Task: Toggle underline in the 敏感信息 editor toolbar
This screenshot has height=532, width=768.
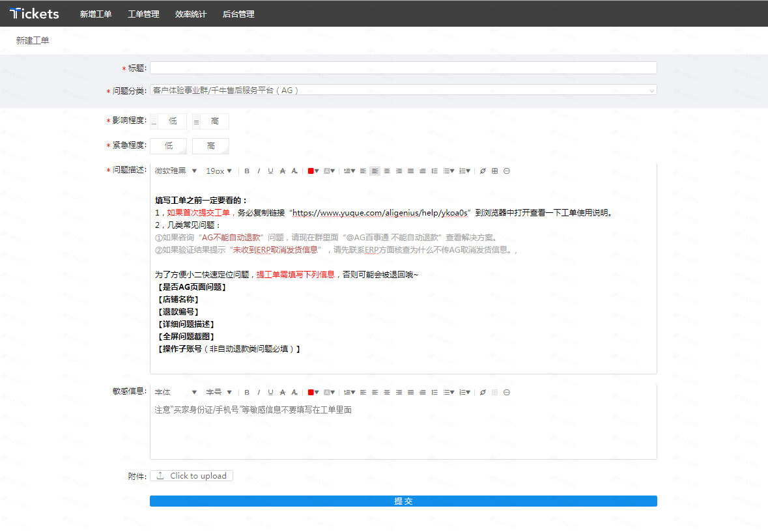Action: point(270,392)
